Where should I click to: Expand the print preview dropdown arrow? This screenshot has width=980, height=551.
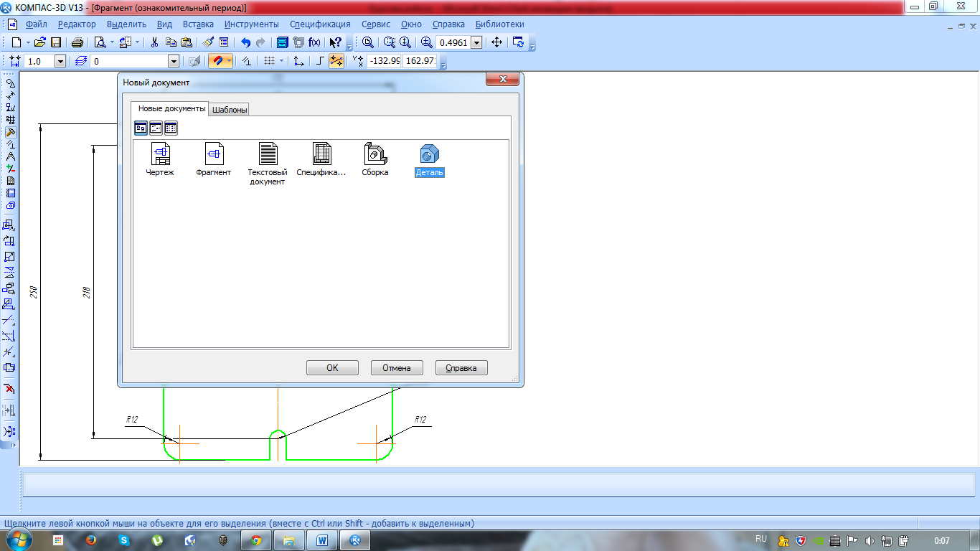(112, 42)
